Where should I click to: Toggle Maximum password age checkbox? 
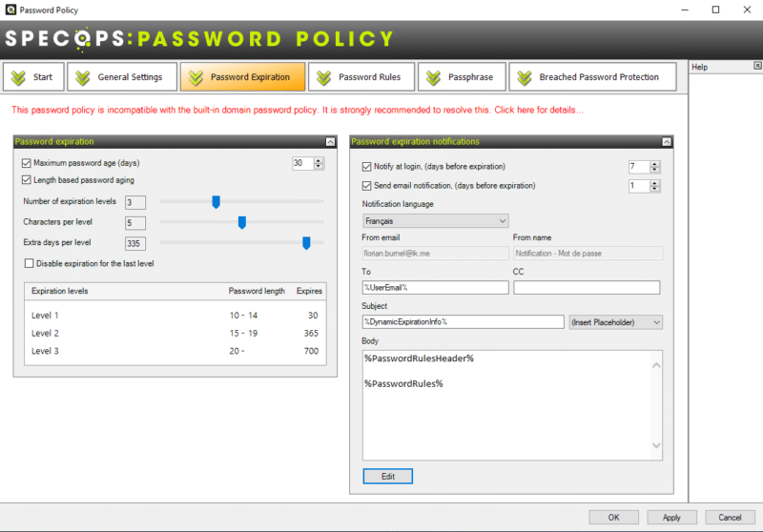coord(27,163)
